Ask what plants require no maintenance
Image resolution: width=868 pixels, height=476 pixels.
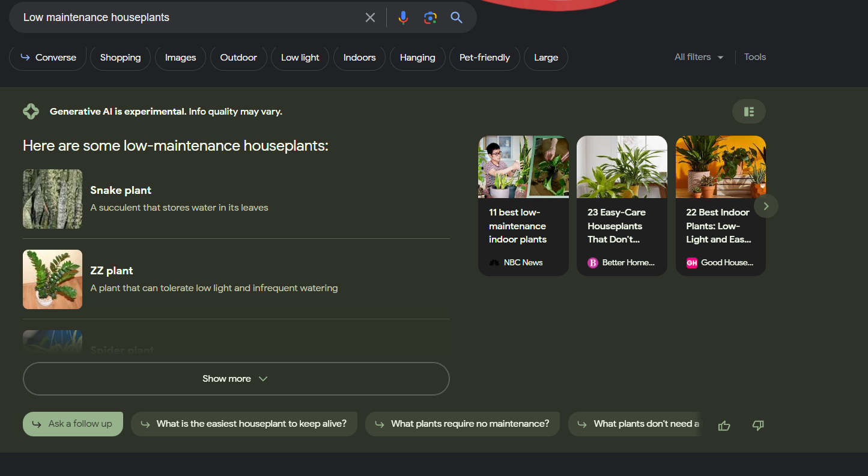(x=463, y=424)
